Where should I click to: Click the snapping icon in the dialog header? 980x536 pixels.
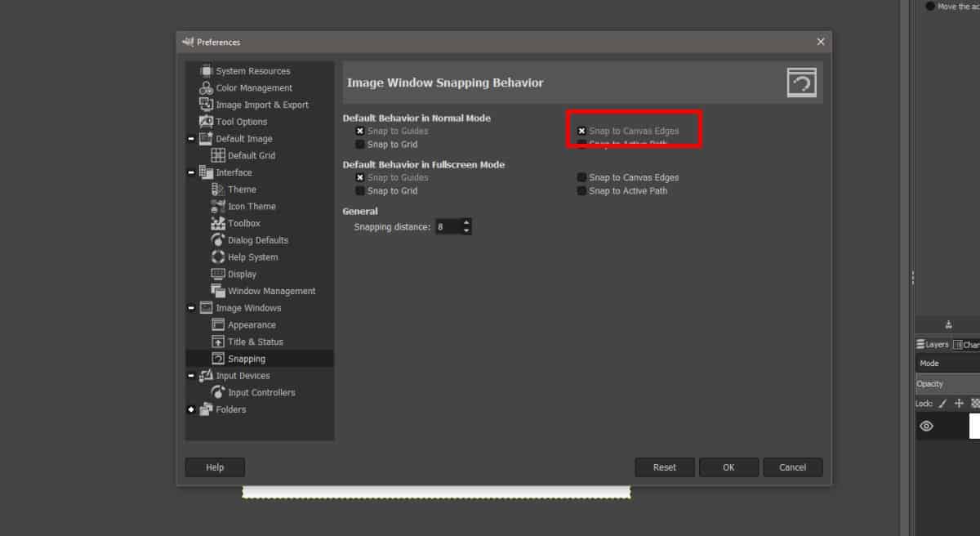tap(801, 82)
